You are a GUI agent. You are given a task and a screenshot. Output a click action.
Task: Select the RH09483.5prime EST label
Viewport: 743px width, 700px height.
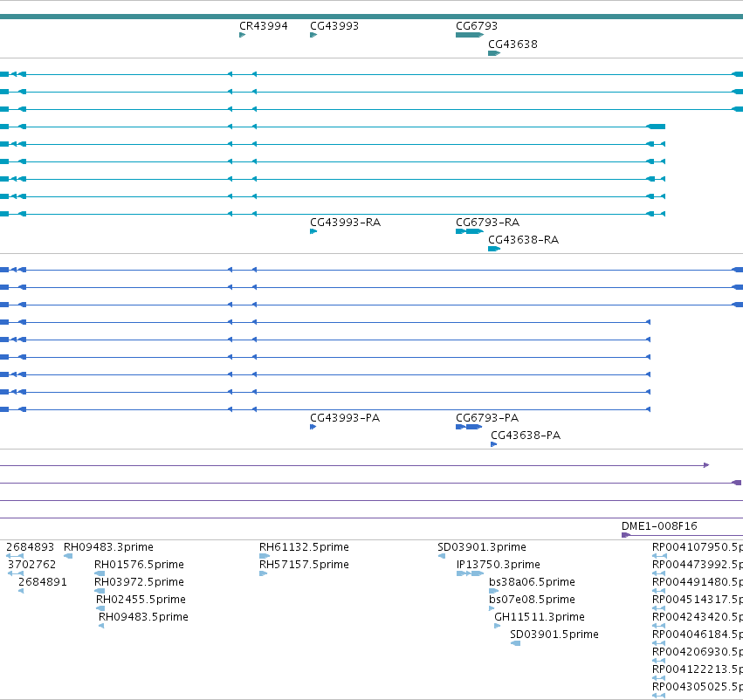tap(143, 618)
